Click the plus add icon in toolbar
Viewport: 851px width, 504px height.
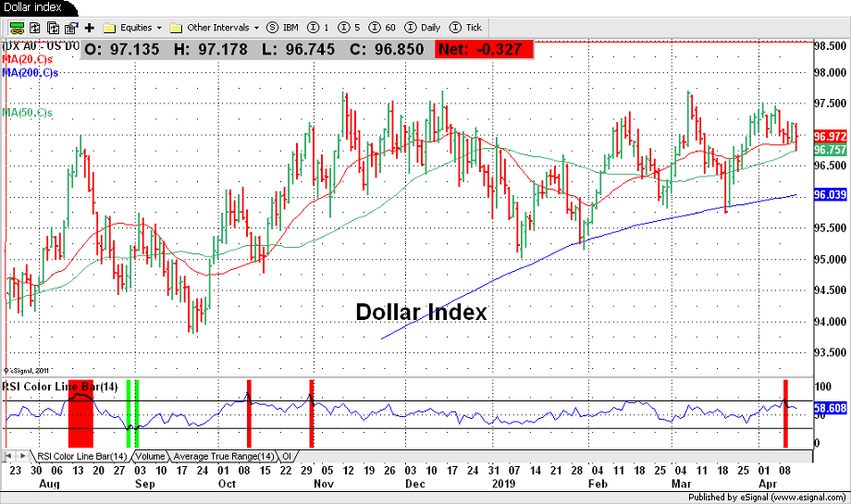click(90, 28)
